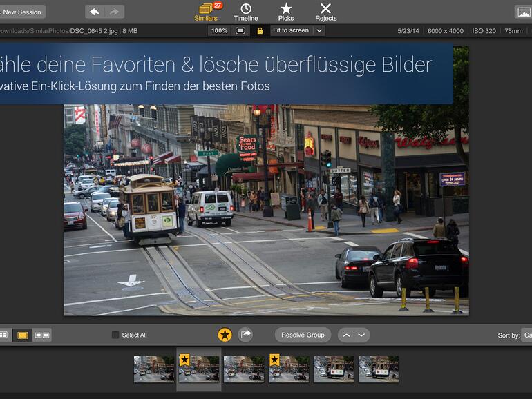This screenshot has width=532, height=399.
Task: Switch to grid view layout
Action: pyautogui.click(x=4, y=335)
